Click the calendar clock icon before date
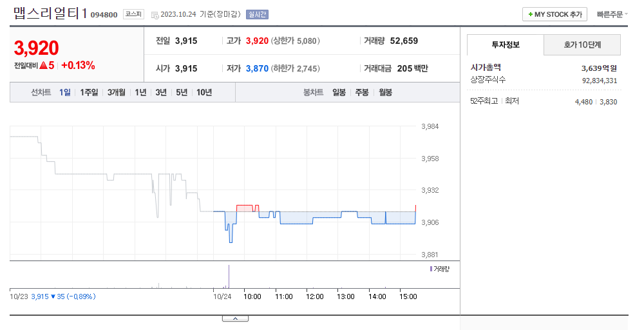This screenshot has height=330, width=644. click(x=155, y=15)
